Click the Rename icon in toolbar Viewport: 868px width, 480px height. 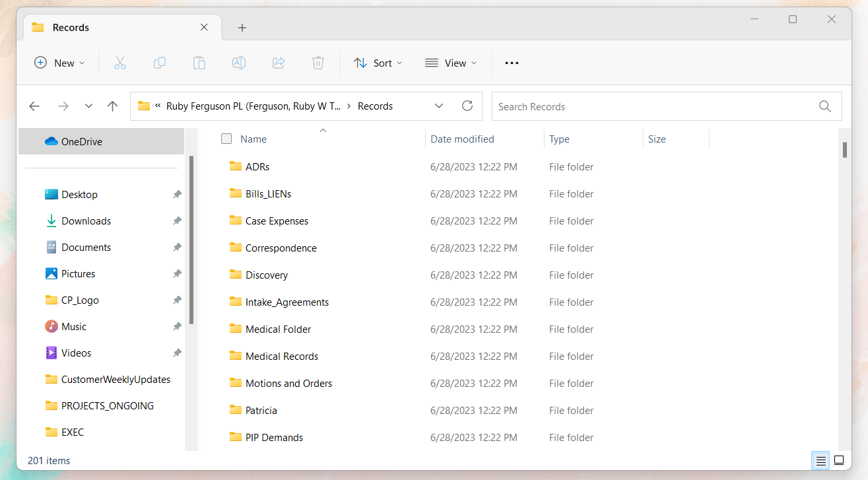pos(239,63)
